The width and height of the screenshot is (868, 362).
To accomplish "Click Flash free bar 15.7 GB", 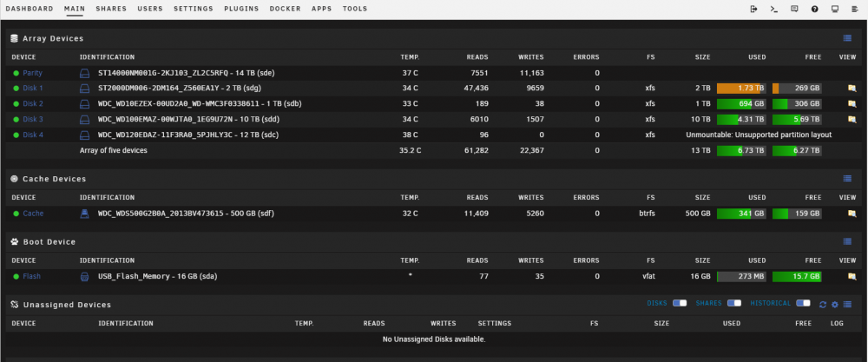I will coord(797,276).
